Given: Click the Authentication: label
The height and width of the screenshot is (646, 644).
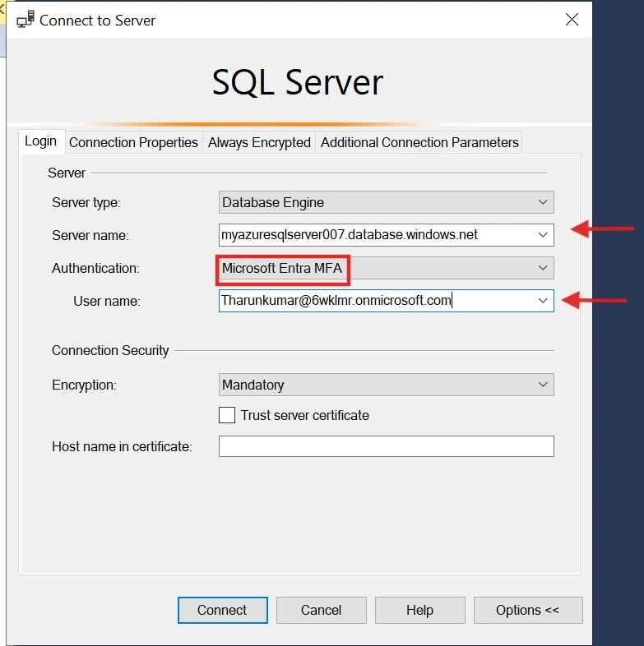Looking at the screenshot, I should (x=95, y=268).
